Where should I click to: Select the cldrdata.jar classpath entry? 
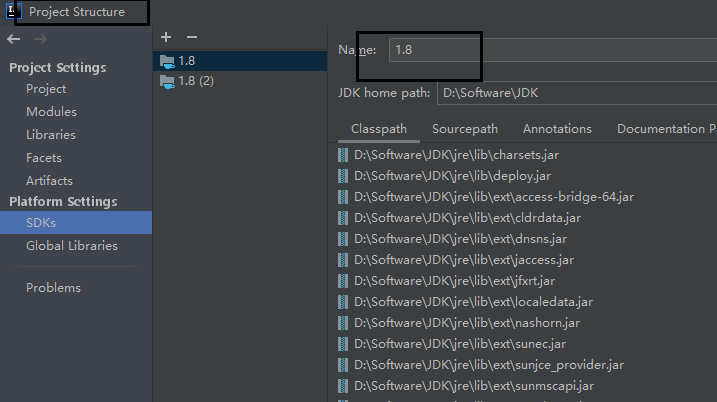pos(467,218)
